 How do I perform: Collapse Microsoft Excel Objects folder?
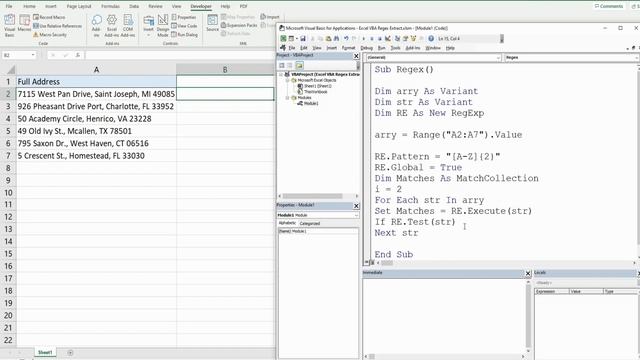tap(287, 80)
